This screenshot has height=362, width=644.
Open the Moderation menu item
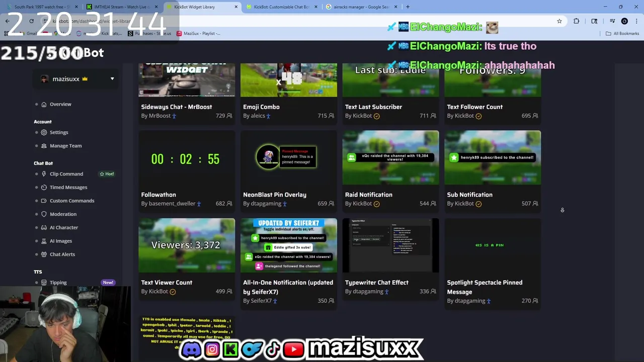coord(63,214)
